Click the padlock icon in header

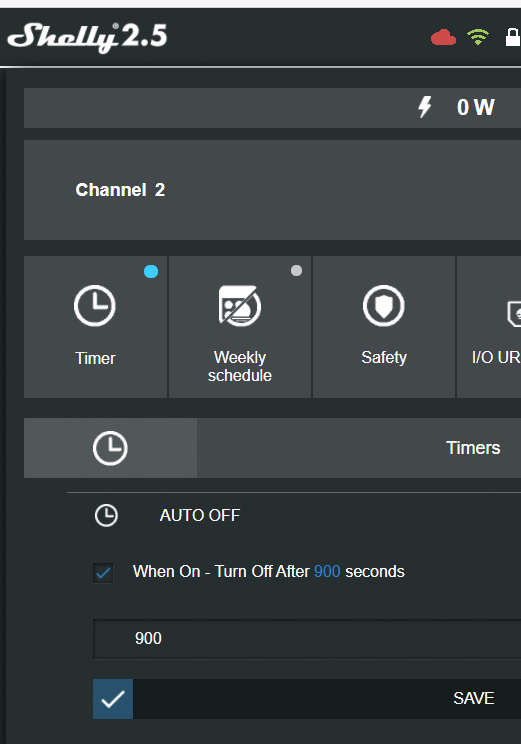pos(513,37)
